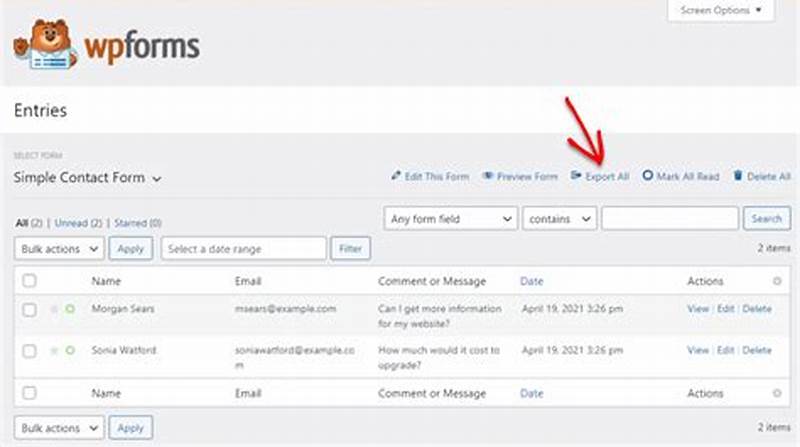The height and width of the screenshot is (447, 800).
Task: Click the Delete All link
Action: click(x=768, y=177)
